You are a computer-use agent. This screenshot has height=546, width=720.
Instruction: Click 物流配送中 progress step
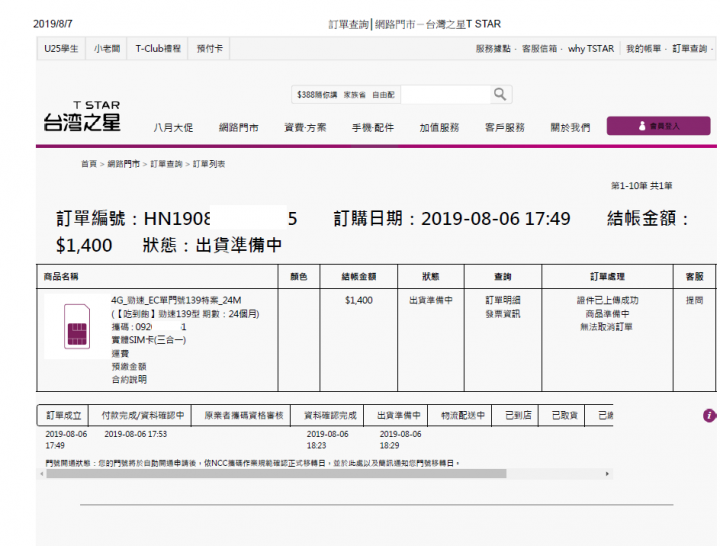pyautogui.click(x=462, y=416)
